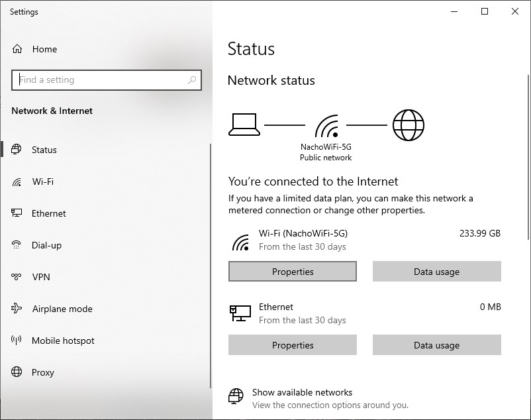This screenshot has height=420, width=531.
Task: Show available networks around you
Action: pyautogui.click(x=302, y=392)
